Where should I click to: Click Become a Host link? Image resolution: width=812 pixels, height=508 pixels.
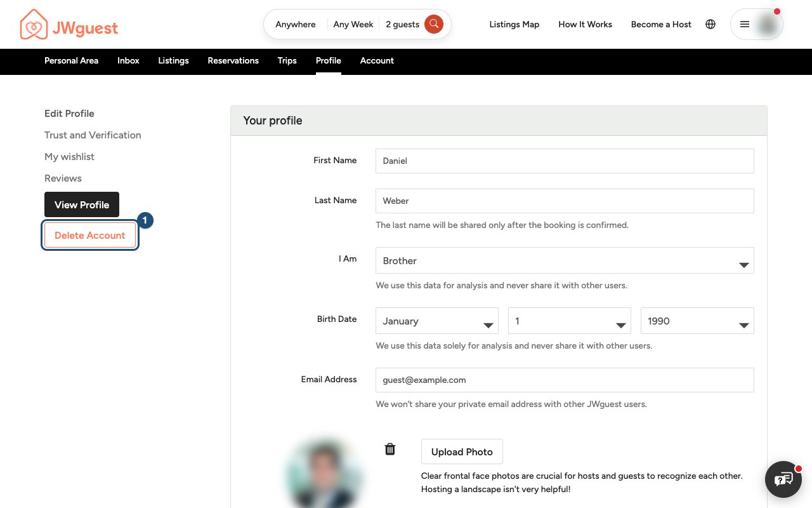(661, 24)
